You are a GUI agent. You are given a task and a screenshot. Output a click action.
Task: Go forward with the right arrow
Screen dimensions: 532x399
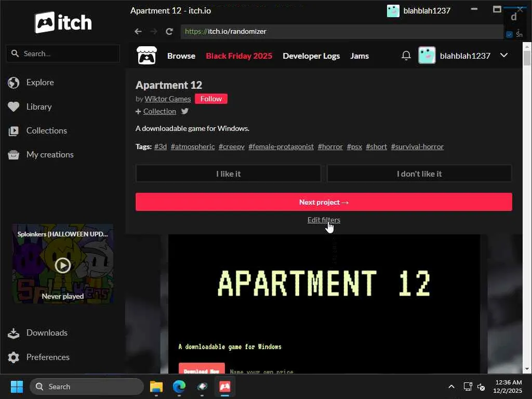(x=154, y=32)
